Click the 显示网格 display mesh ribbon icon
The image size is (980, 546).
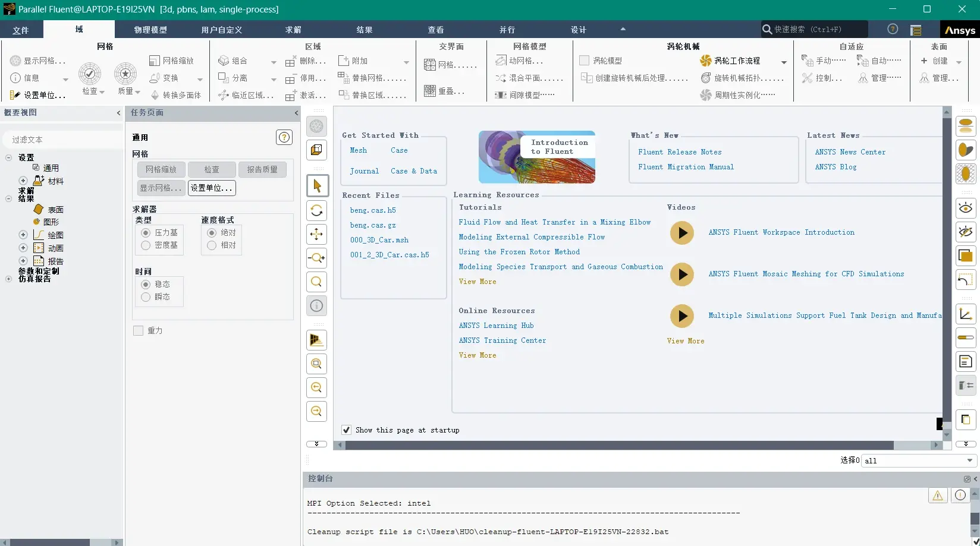click(15, 61)
